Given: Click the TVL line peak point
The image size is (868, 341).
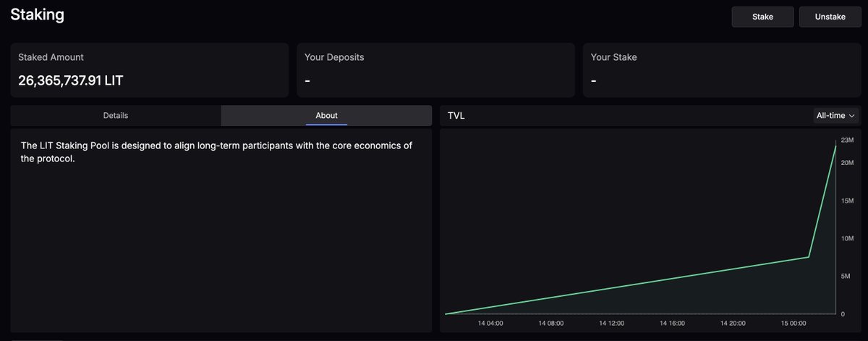Looking at the screenshot, I should (x=836, y=146).
